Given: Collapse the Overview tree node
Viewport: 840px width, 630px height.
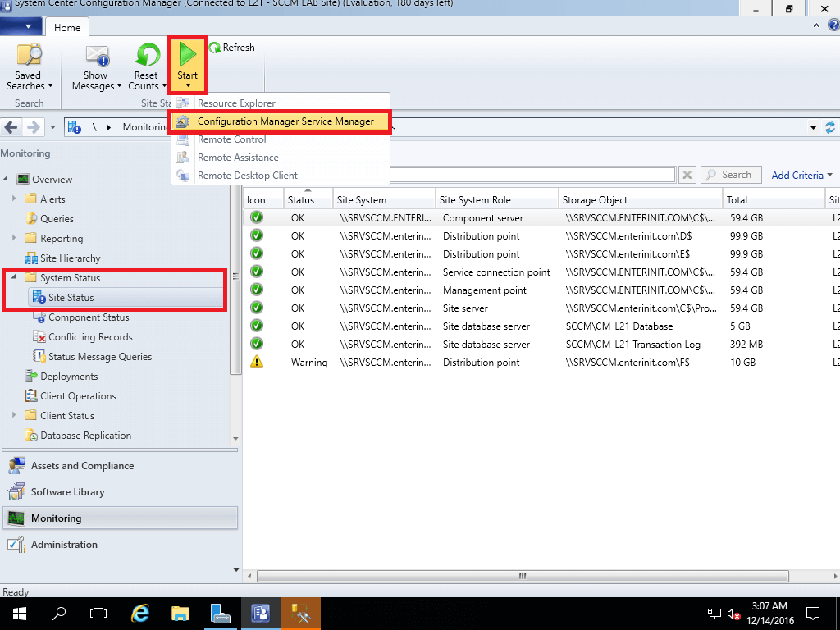Looking at the screenshot, I should [6, 178].
